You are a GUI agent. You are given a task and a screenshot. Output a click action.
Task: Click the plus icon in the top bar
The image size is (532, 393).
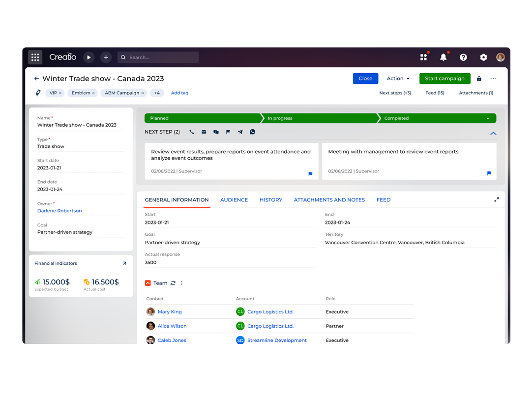106,57
